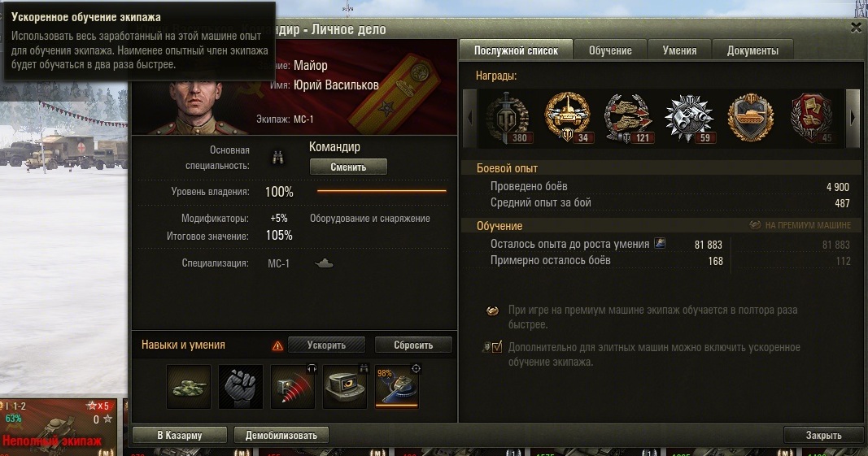The image size is (868, 456).
Task: Select the 98% skill in training
Action: tap(396, 386)
